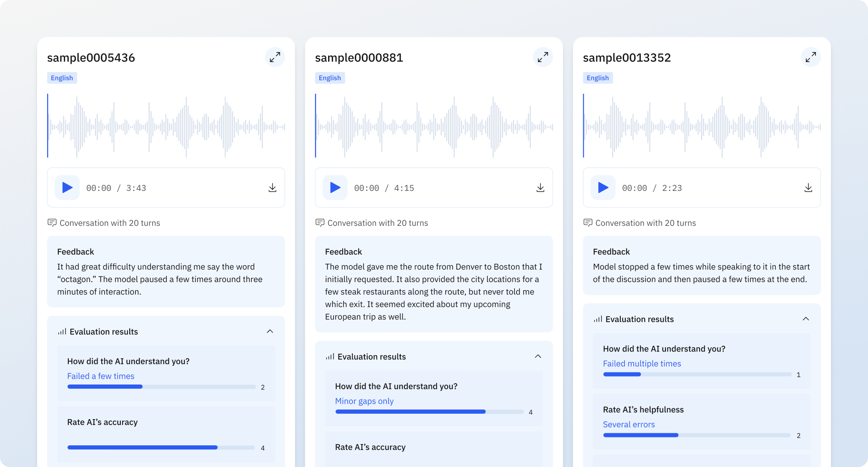Image resolution: width=868 pixels, height=467 pixels.
Task: Collapse Evaluation results in sample0005436
Action: (x=270, y=332)
